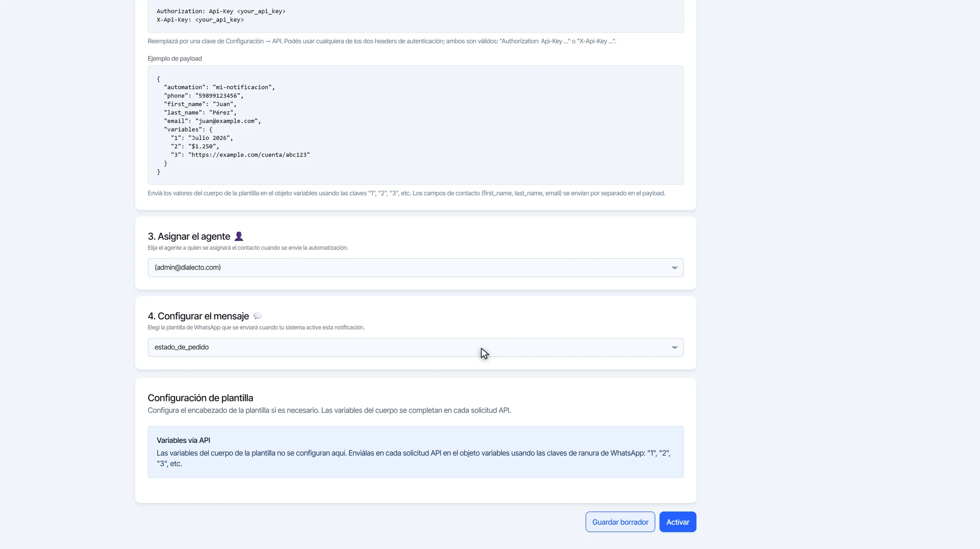Viewport: 980px width, 549px height.
Task: Click the "3. Asignar el agente" heading
Action: point(189,236)
